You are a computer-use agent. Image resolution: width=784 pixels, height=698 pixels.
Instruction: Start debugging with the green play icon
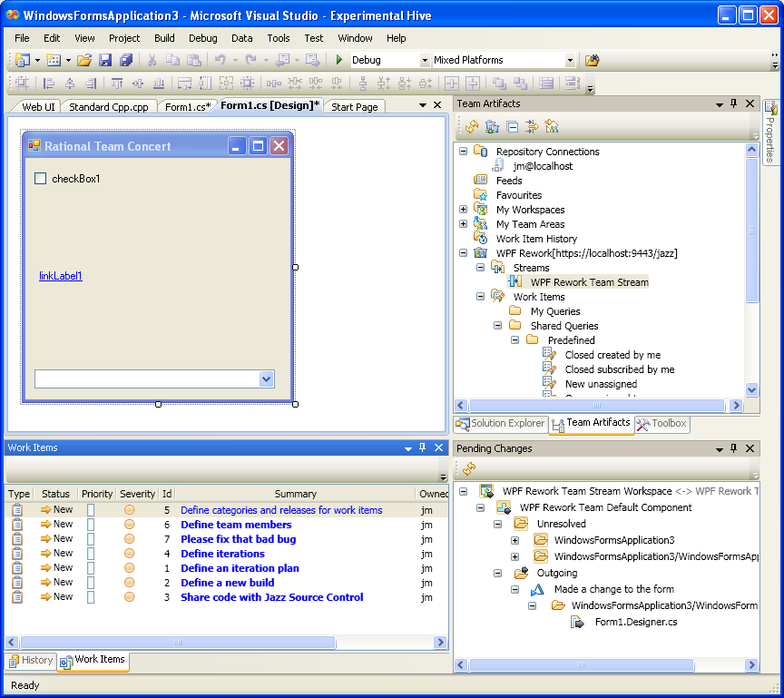pos(339,60)
